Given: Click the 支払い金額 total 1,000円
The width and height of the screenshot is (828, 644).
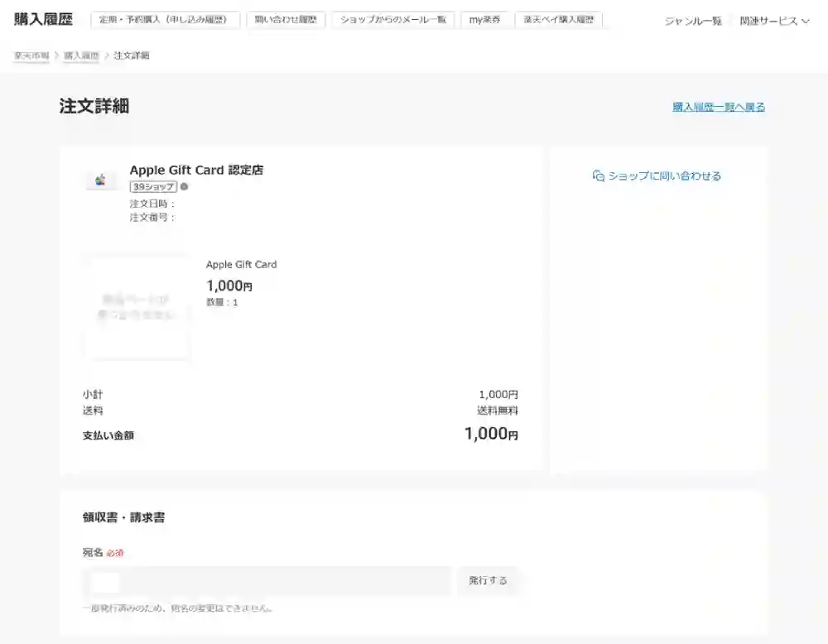Looking at the screenshot, I should (x=491, y=434).
